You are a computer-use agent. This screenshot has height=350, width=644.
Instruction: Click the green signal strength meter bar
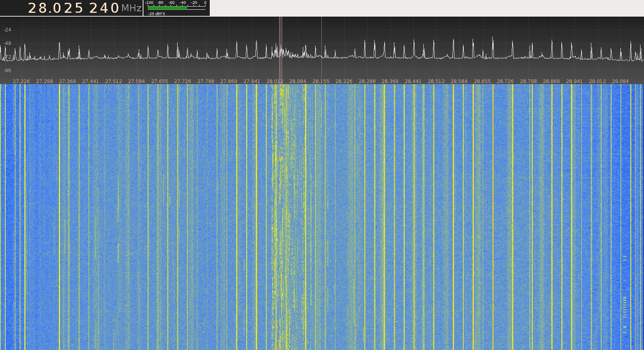(x=167, y=8)
